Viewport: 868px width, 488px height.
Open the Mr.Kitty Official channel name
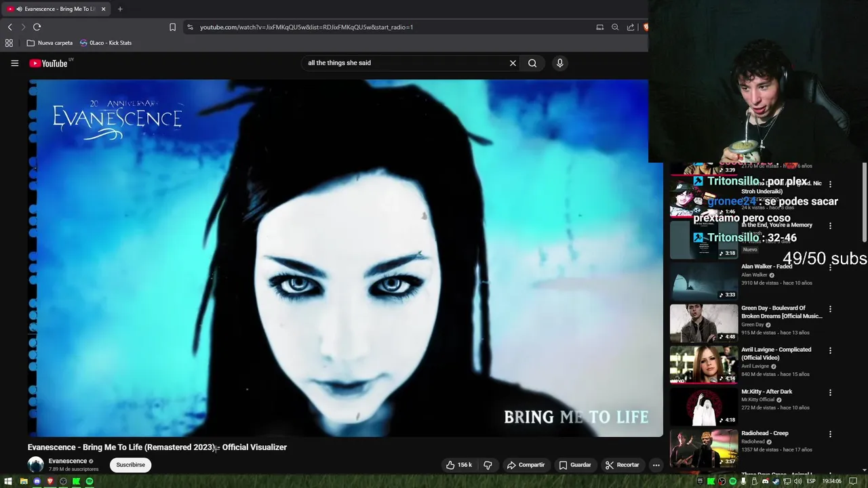click(757, 400)
